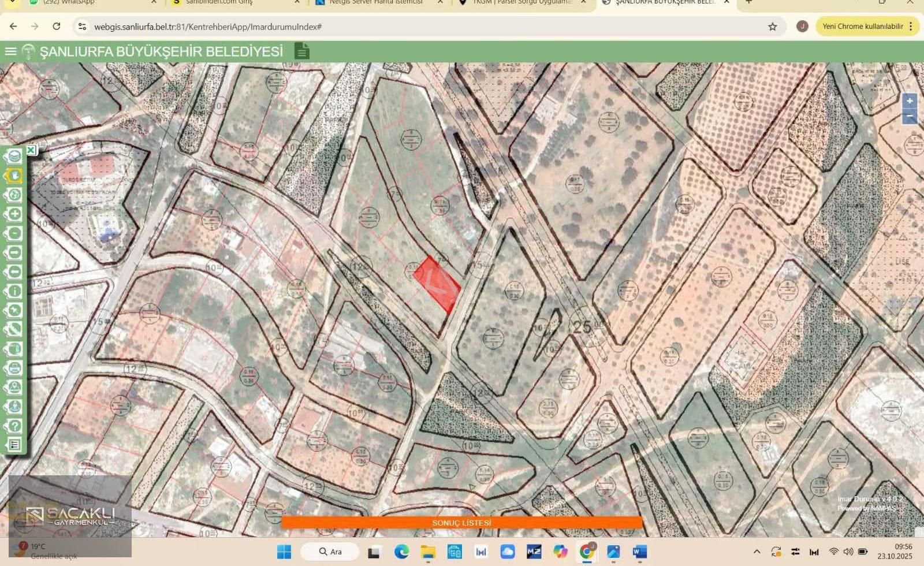Open the hamburger menu in header
This screenshot has width=924, height=566.
coord(10,51)
